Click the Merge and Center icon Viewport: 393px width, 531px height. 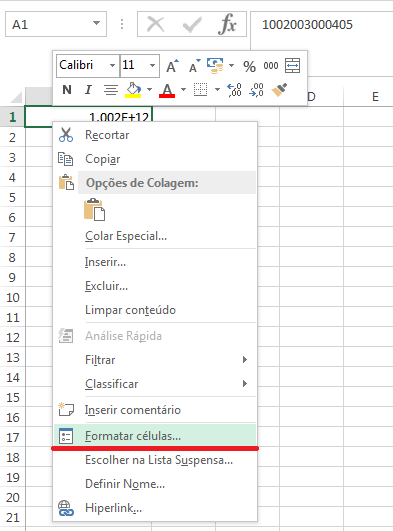pyautogui.click(x=292, y=66)
